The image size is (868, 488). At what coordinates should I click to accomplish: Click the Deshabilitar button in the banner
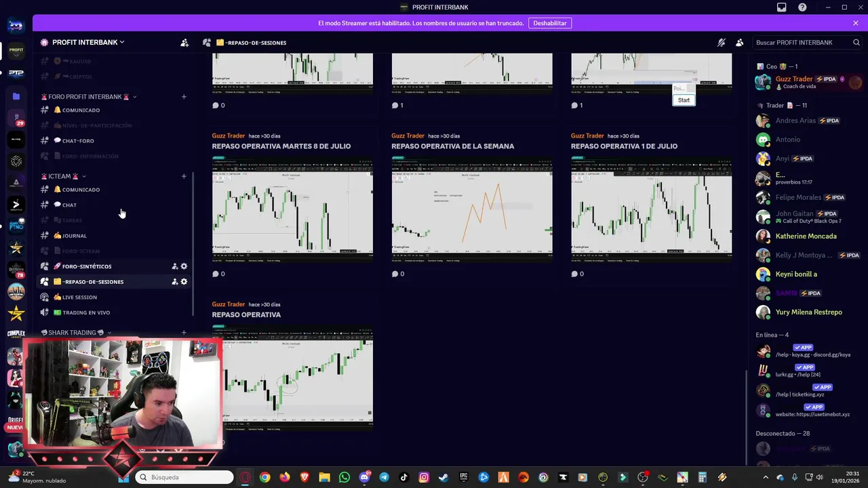pyautogui.click(x=550, y=23)
